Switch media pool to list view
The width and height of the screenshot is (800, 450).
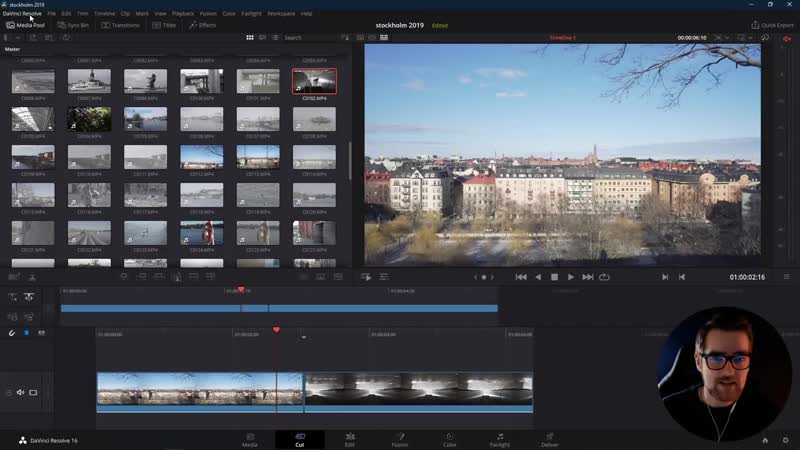(275, 37)
